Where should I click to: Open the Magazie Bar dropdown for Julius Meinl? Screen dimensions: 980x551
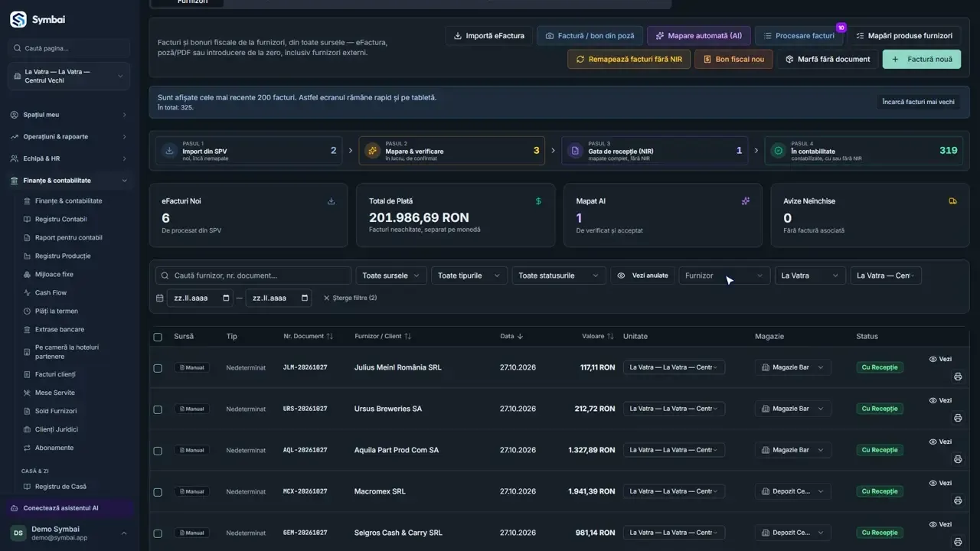click(x=793, y=367)
